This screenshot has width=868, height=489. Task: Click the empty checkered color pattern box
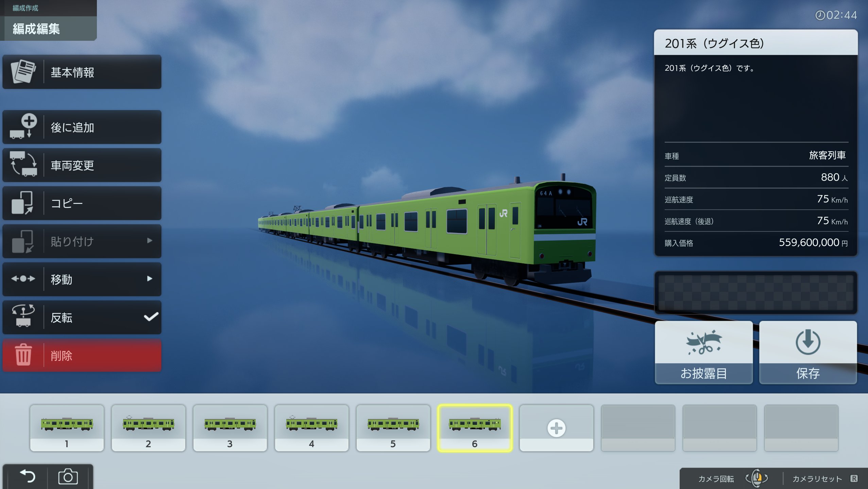[755, 292]
